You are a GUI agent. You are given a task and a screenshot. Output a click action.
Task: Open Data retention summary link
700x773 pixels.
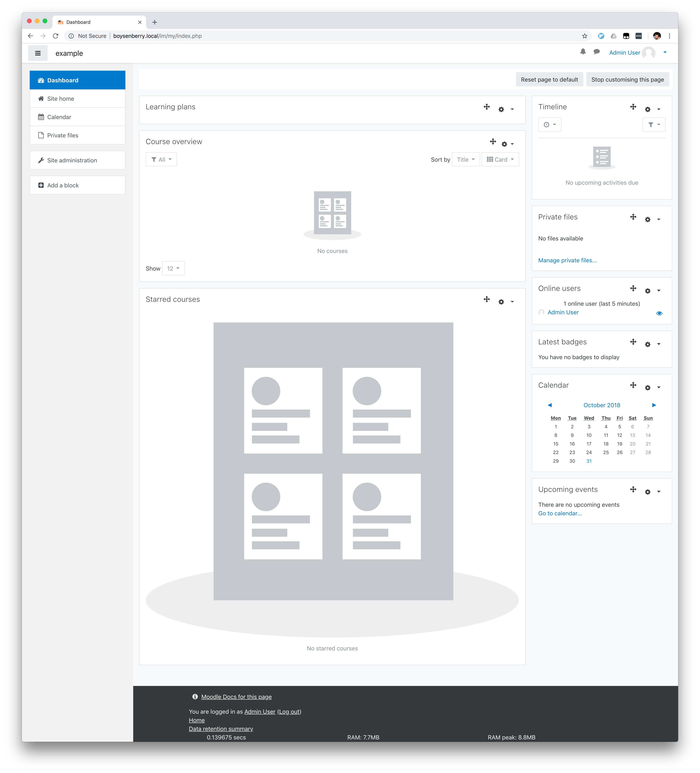[x=221, y=729]
